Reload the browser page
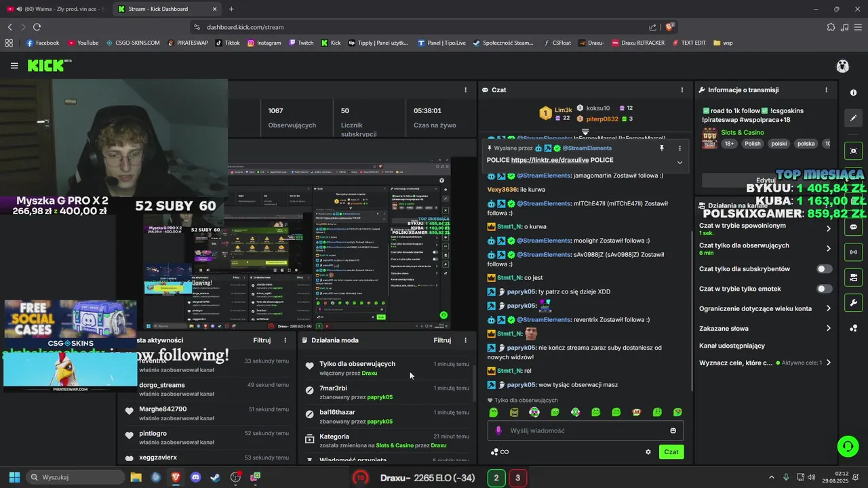The image size is (868, 488). pyautogui.click(x=37, y=27)
